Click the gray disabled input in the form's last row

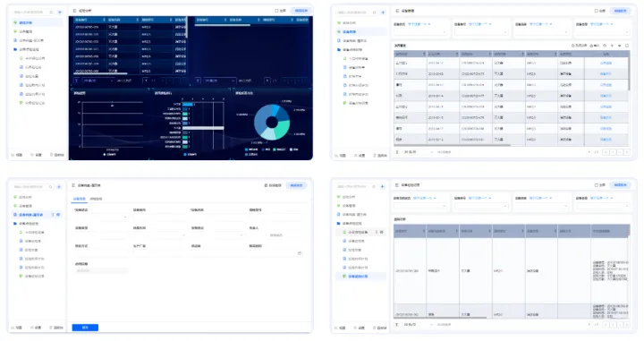pyautogui.click(x=101, y=271)
